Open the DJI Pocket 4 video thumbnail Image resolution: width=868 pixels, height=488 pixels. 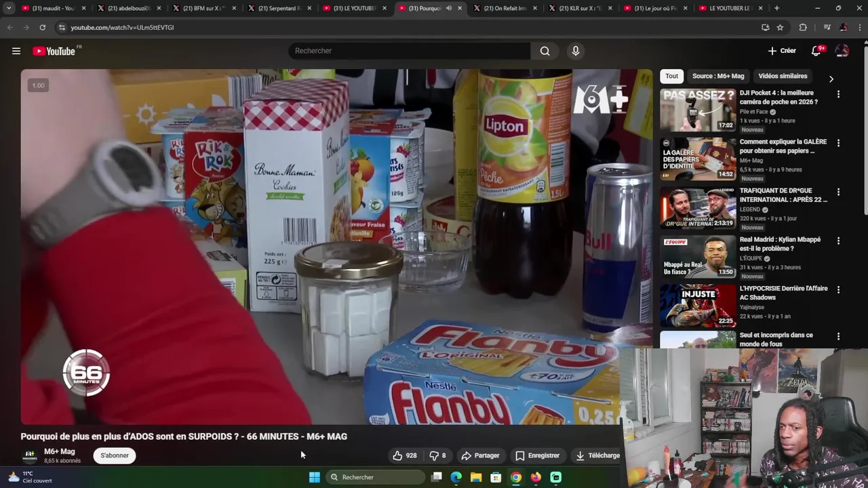coord(698,110)
